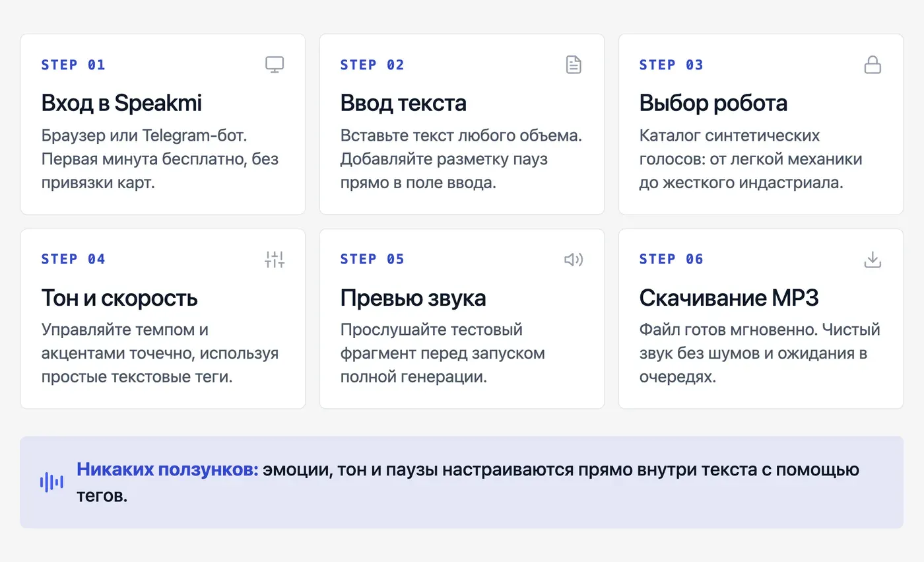Click the 'Вход в Speakmi' heading

click(x=121, y=103)
